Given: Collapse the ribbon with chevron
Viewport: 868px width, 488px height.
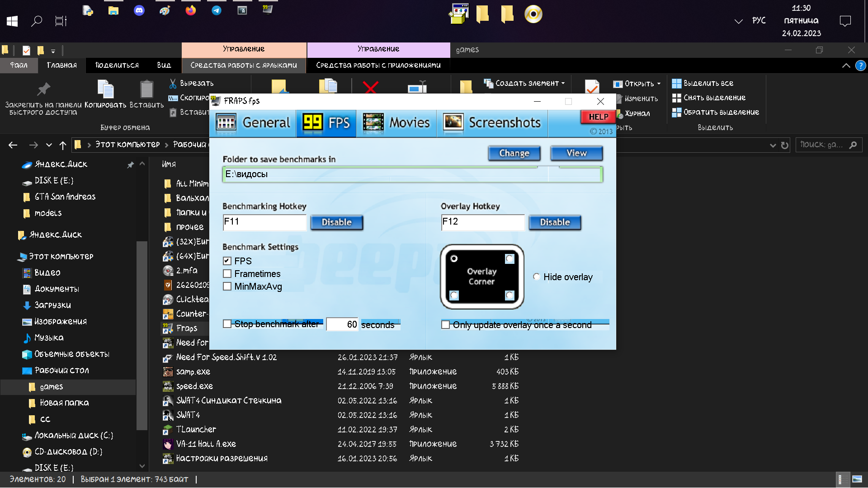Looking at the screenshot, I should point(846,66).
